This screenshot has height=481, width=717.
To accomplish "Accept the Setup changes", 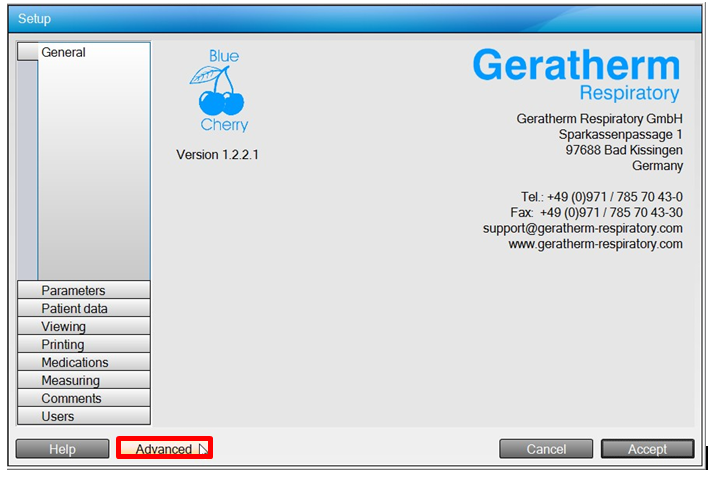I will click(647, 449).
